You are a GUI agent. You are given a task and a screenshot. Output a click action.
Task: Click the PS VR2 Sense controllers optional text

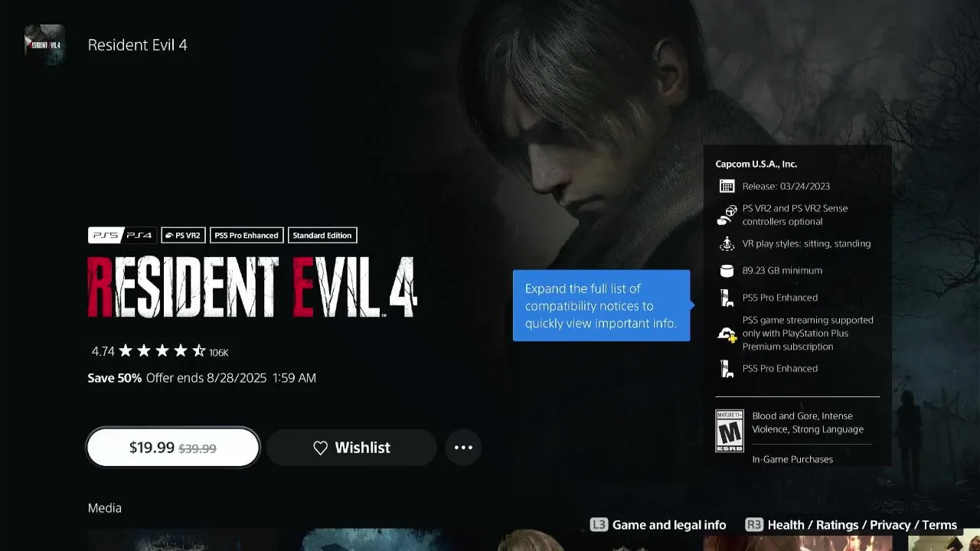[795, 215]
